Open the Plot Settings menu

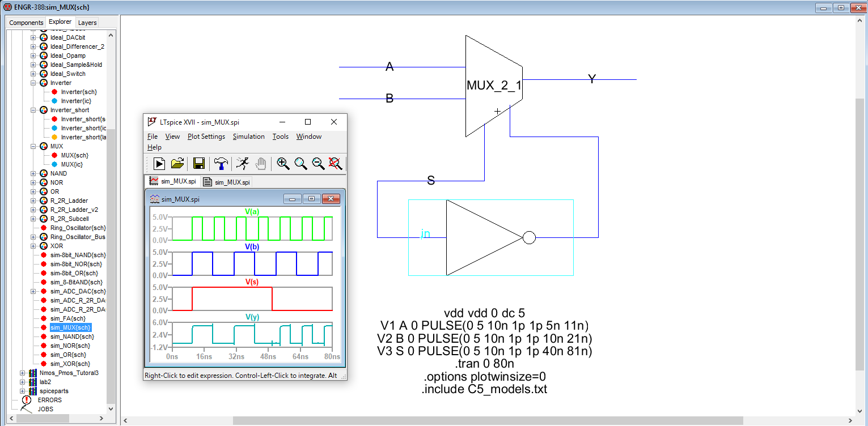(206, 137)
